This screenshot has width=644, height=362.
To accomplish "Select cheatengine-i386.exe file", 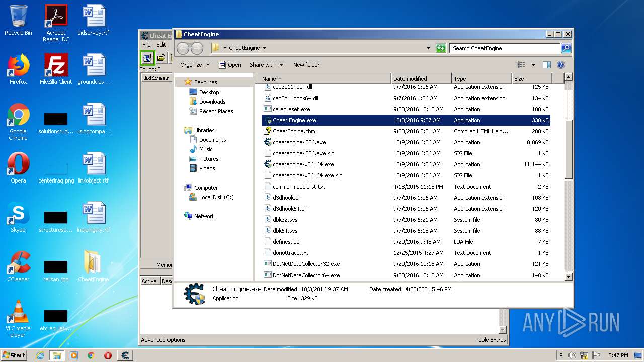I will (406, 142).
